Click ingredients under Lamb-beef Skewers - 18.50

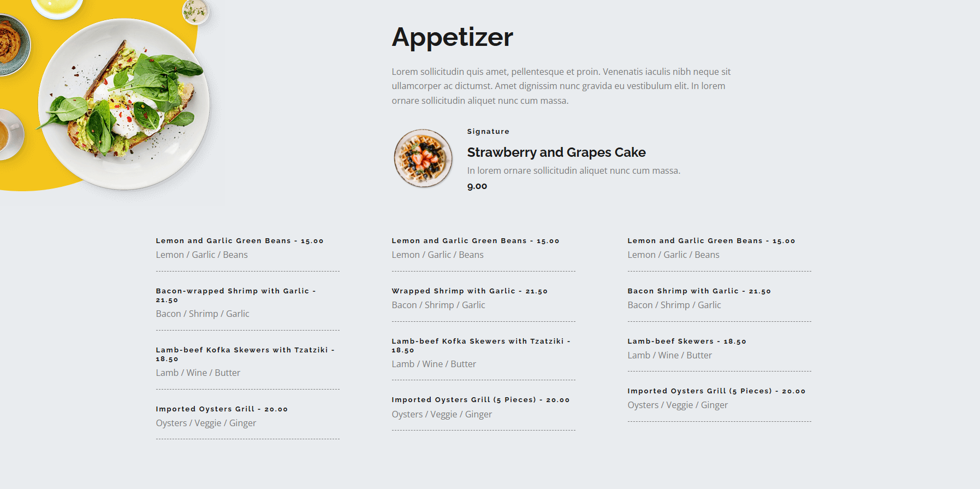669,355
